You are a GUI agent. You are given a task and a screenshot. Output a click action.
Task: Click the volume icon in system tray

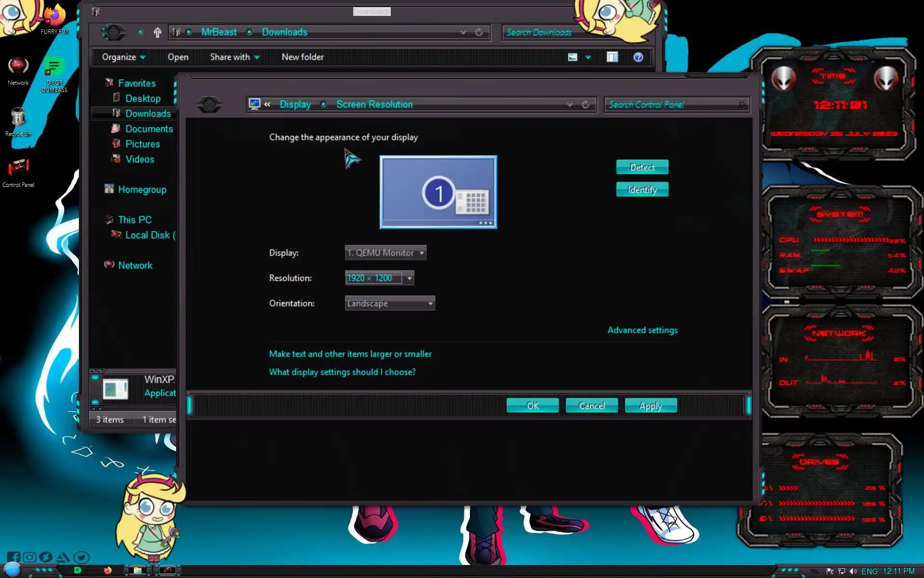tap(853, 571)
